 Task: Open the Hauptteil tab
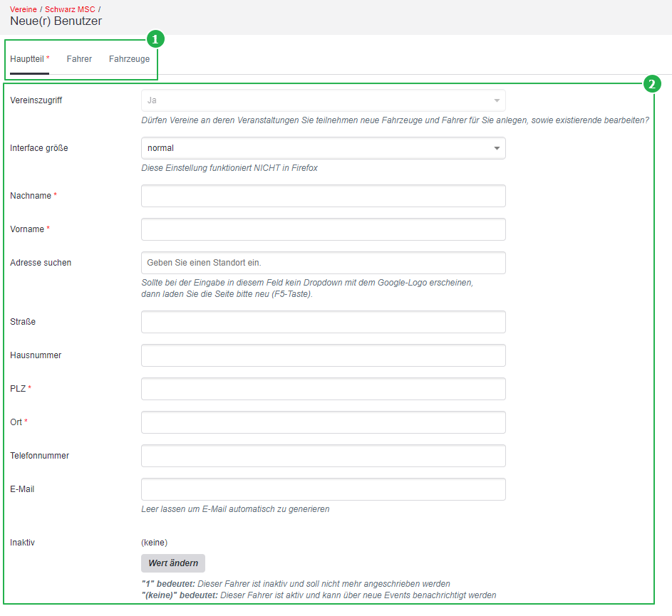[29, 59]
